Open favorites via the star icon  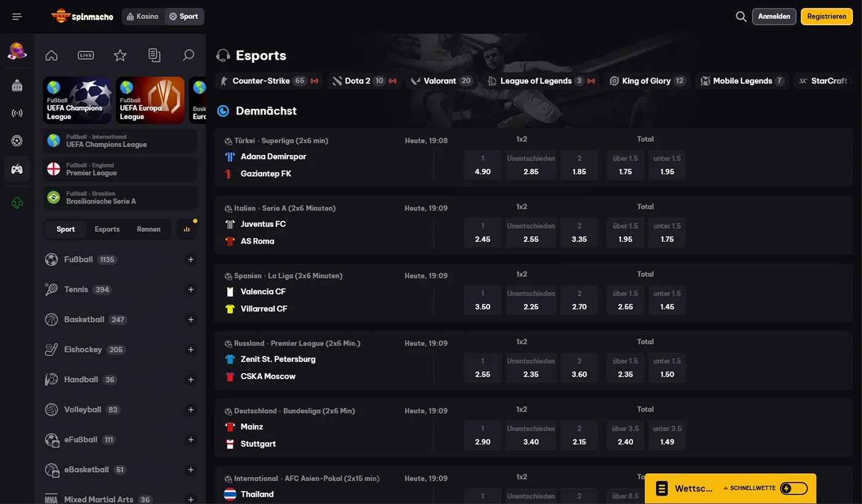119,55
